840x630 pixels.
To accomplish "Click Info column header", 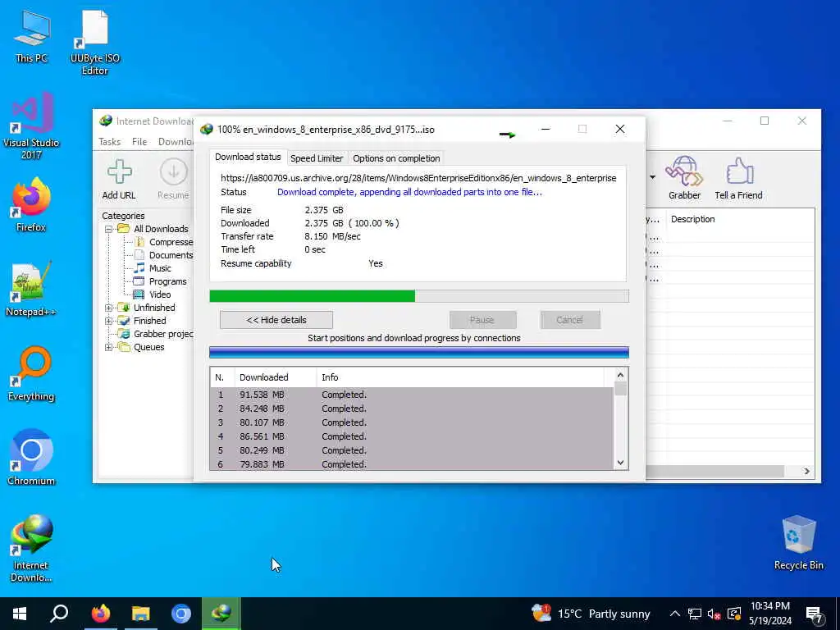I will coord(459,377).
